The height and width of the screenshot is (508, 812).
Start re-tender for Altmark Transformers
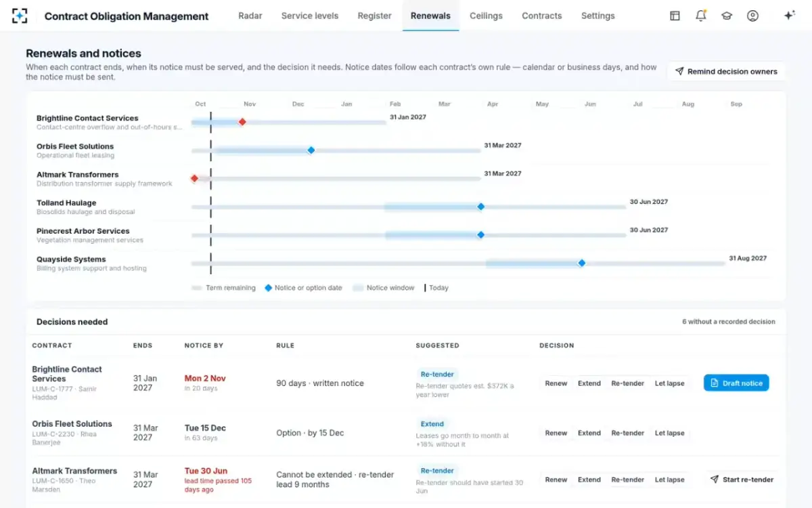point(742,480)
